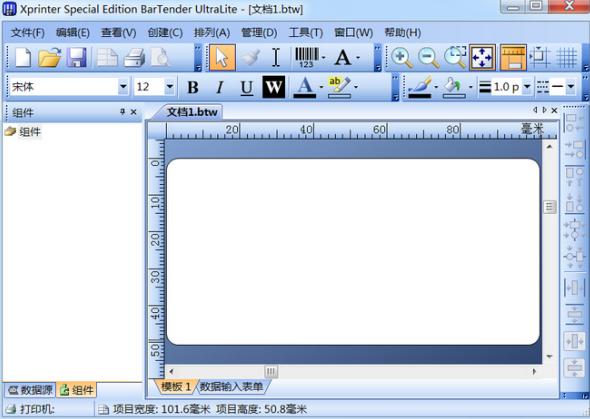The width and height of the screenshot is (590, 419).
Task: Toggle underline formatting
Action: (x=246, y=87)
